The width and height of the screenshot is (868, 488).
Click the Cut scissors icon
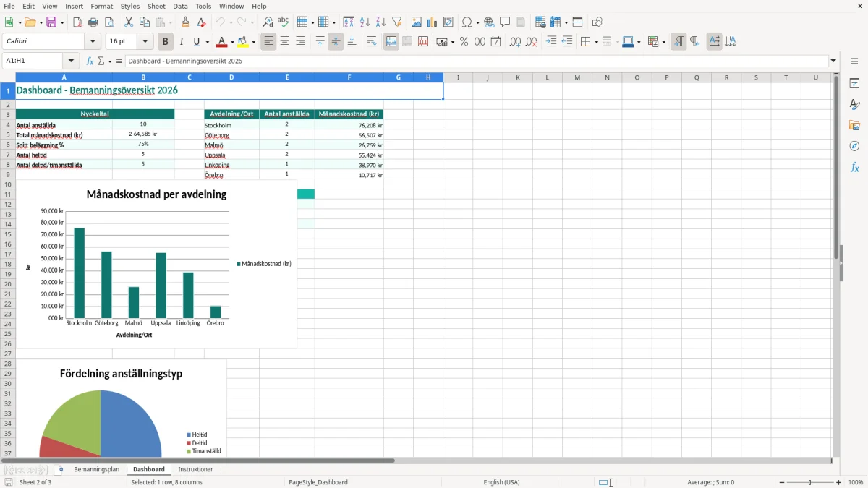click(129, 22)
